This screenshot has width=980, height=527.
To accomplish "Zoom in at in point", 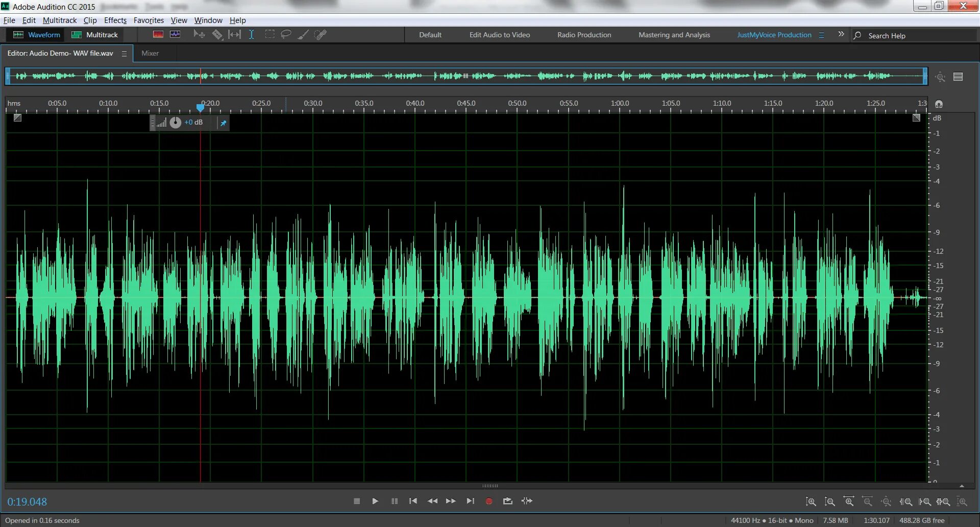I will point(905,501).
